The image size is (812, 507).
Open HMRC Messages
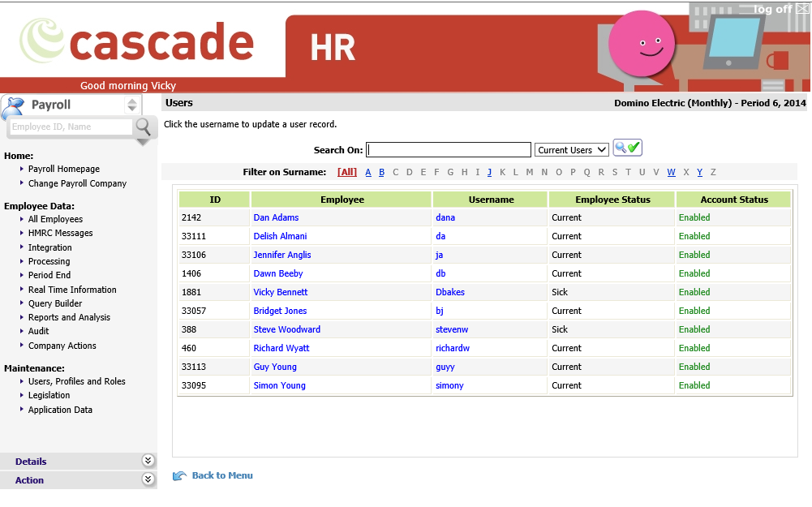coord(61,233)
